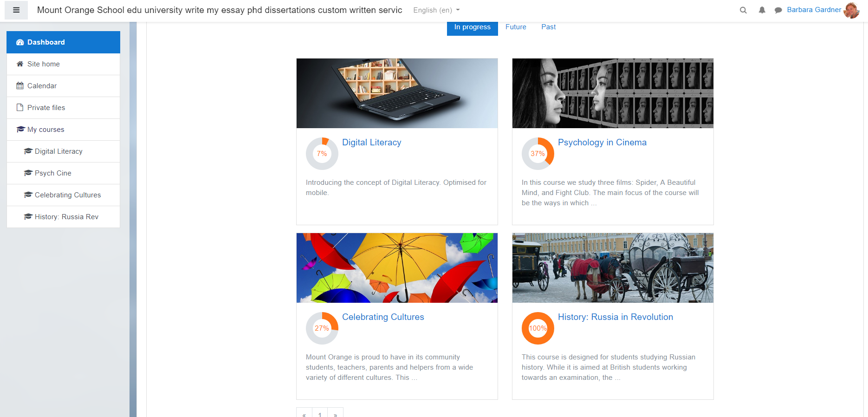Open the search magnifier icon

tap(743, 10)
